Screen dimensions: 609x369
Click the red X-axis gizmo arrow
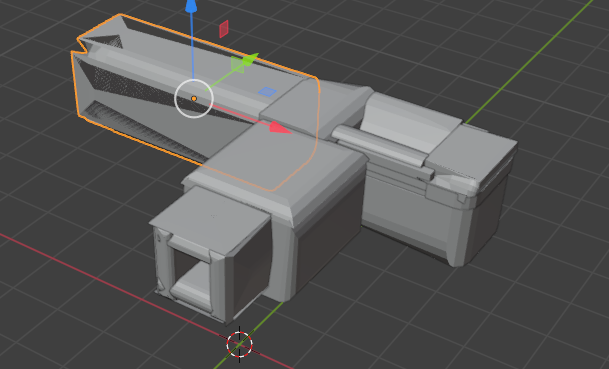pos(281,128)
